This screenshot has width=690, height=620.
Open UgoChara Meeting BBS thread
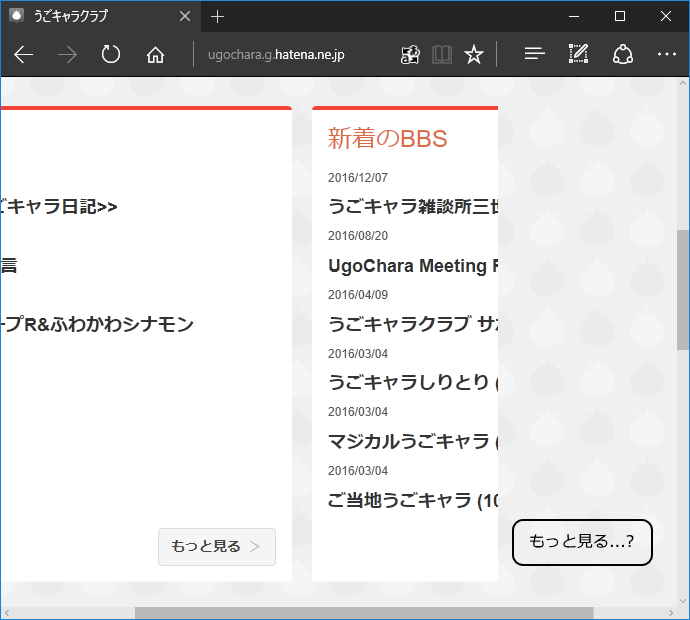coord(413,266)
